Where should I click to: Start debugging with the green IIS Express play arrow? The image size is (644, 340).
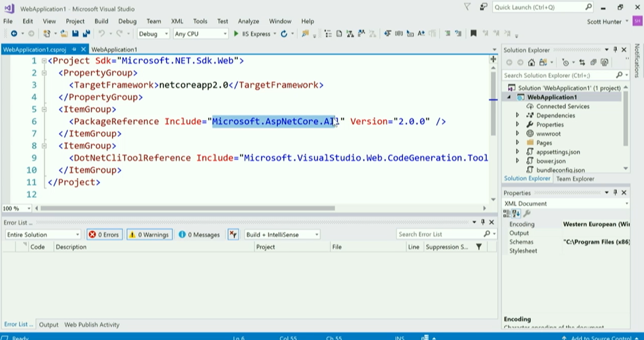(236, 34)
